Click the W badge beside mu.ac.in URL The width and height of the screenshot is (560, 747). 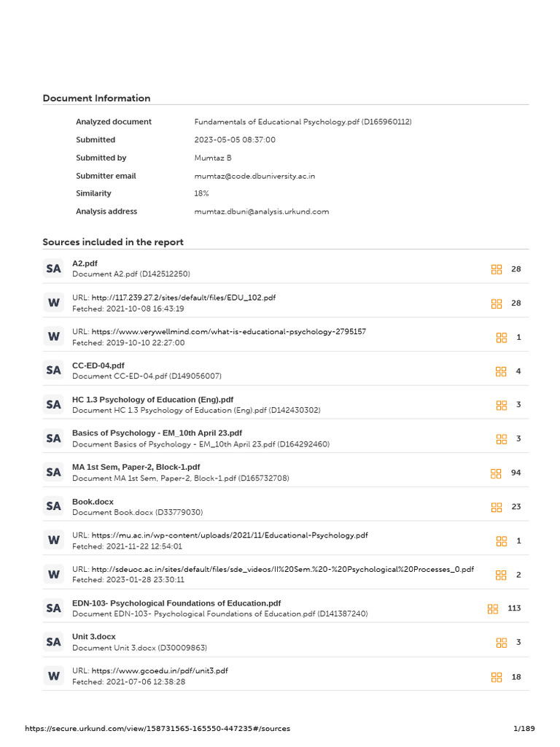tap(53, 541)
